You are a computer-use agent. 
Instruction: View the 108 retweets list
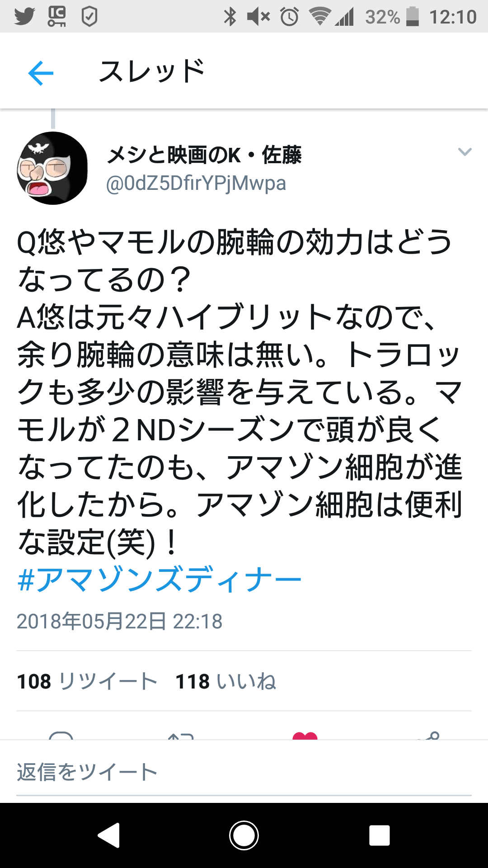(87, 681)
